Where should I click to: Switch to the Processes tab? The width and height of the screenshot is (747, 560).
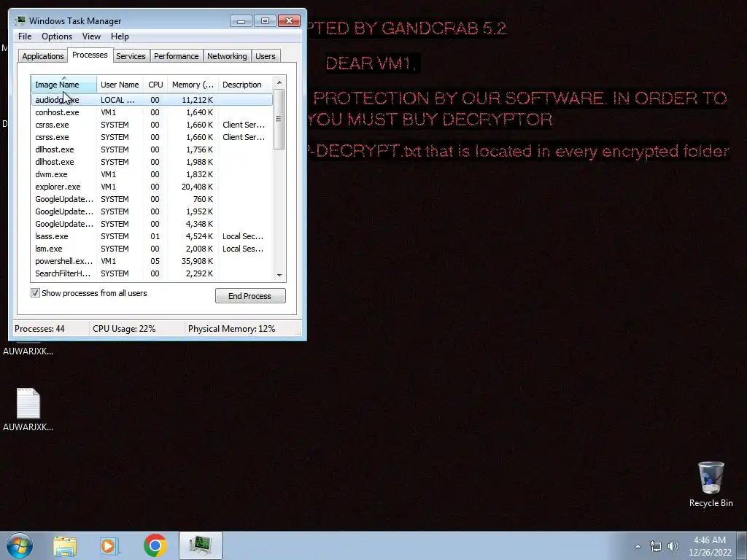tap(90, 55)
